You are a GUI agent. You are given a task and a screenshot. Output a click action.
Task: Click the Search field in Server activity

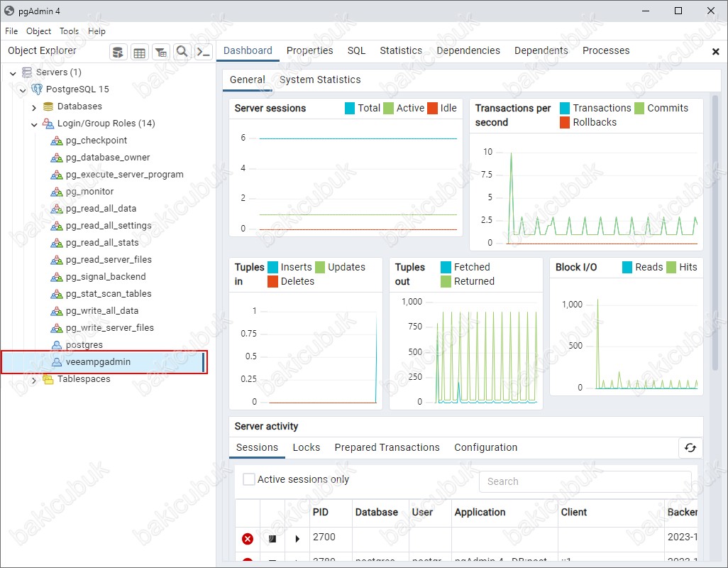tap(585, 481)
